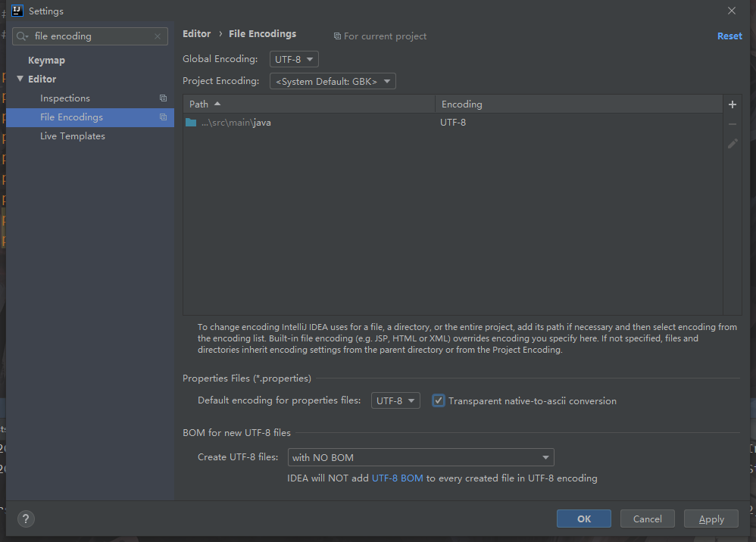Screen dimensions: 756x542
Task: Click the Editor breadcrumb
Action: (197, 34)
